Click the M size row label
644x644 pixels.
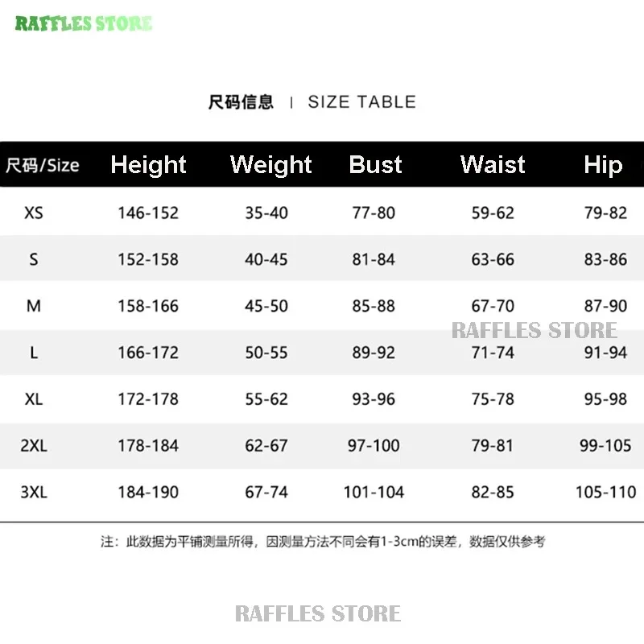coord(34,306)
